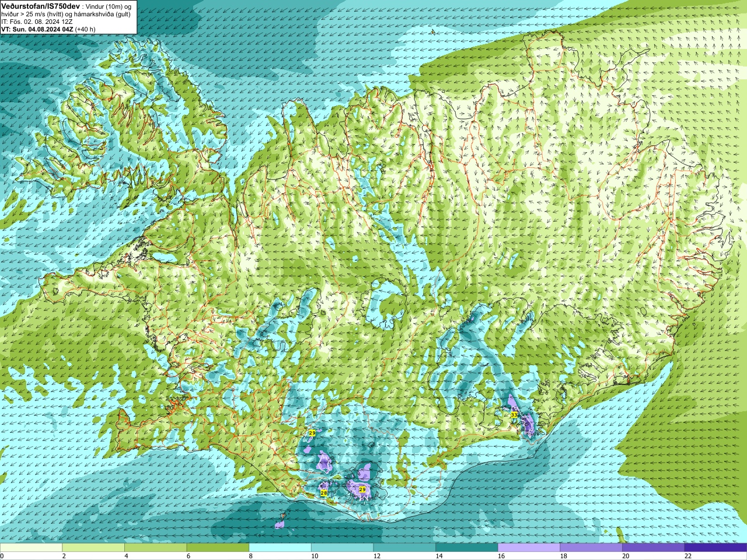Click the '(+40 h)' forecast offset text
The image size is (747, 560).
pyautogui.click(x=85, y=29)
